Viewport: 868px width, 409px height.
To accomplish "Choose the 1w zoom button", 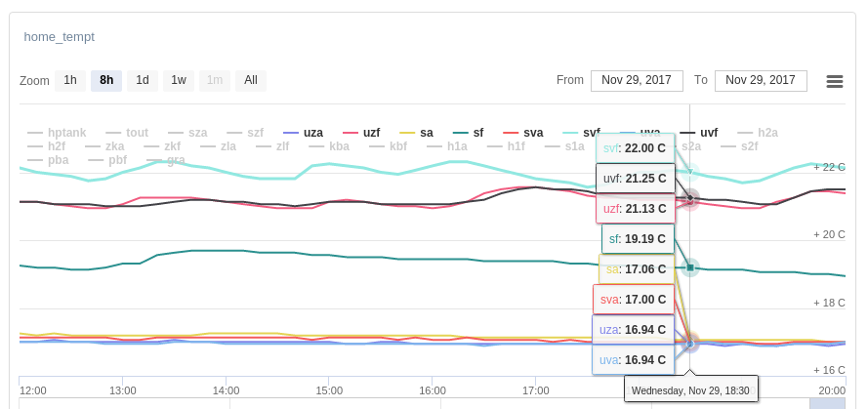I will click(179, 80).
